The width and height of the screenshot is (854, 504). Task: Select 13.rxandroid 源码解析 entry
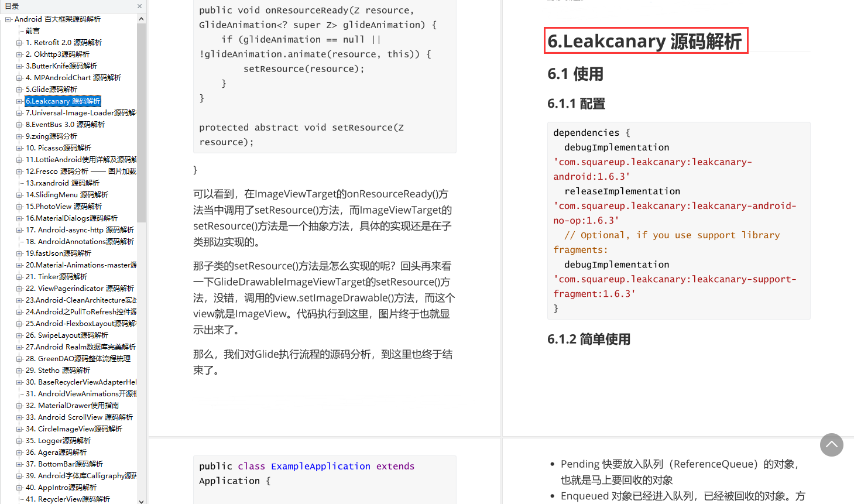click(x=63, y=183)
